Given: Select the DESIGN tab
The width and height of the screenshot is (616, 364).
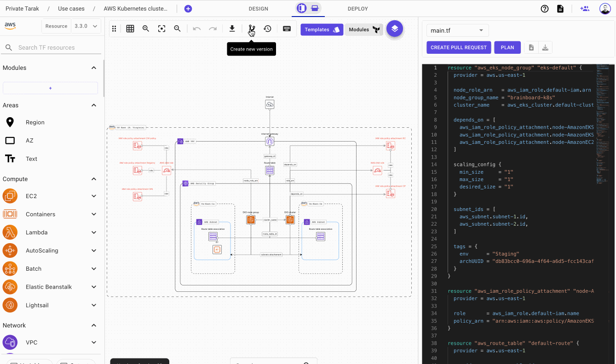Looking at the screenshot, I should (x=258, y=9).
